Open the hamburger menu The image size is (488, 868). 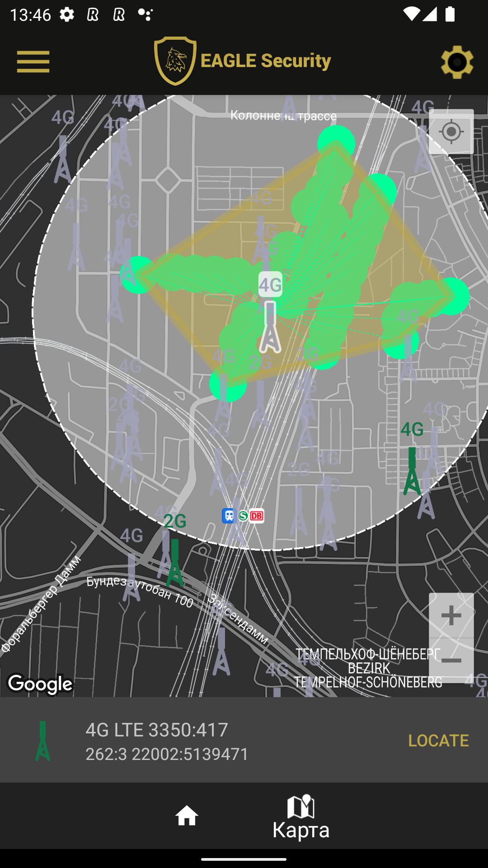[33, 61]
